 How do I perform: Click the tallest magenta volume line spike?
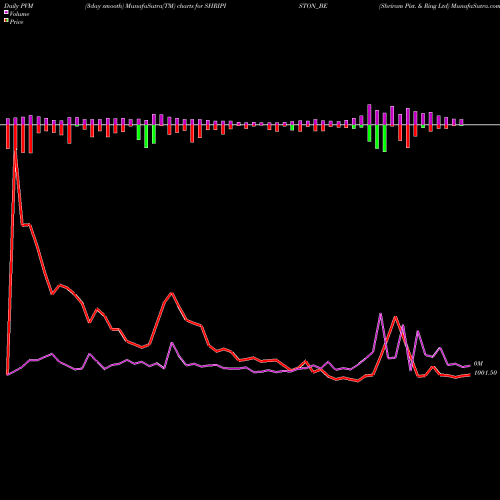(x=380, y=314)
